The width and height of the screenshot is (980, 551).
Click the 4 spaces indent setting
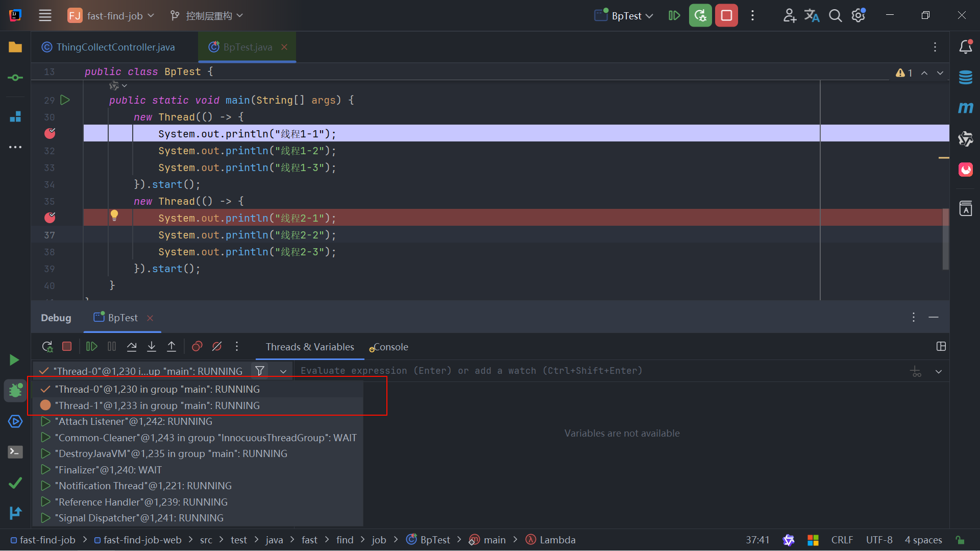click(x=923, y=540)
